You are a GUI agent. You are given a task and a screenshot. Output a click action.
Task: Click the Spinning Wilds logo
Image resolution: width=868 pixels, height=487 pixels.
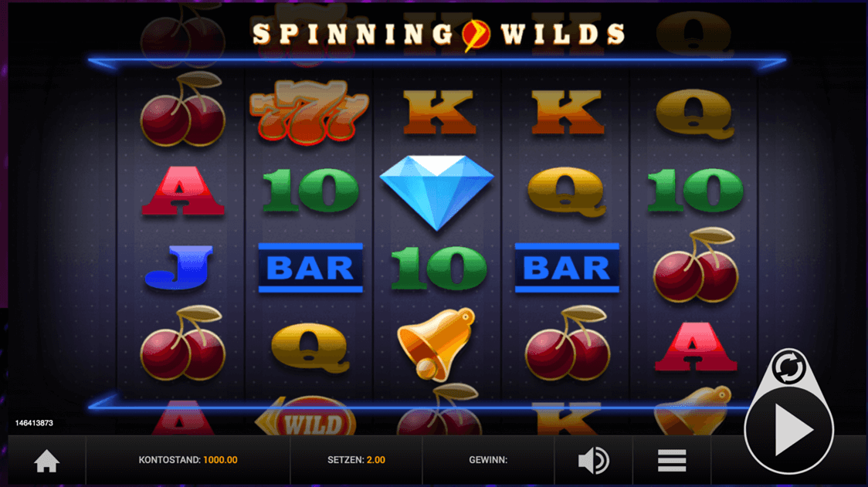(439, 34)
